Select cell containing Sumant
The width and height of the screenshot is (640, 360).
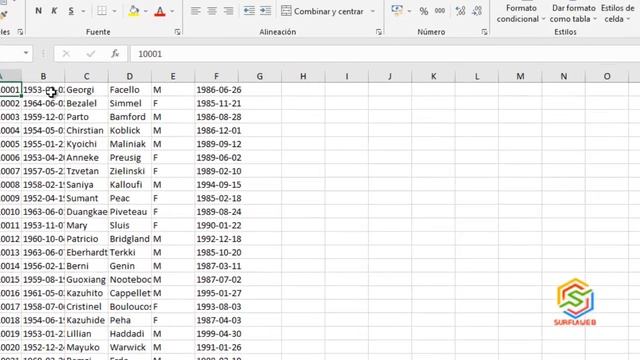click(87, 198)
